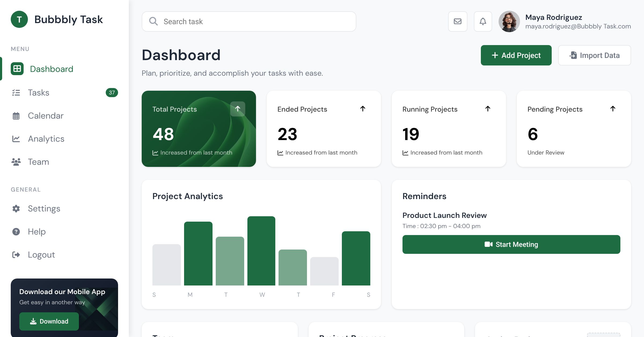The width and height of the screenshot is (644, 337).
Task: Click Wednesday's bar in Project Analytics
Action: 261,251
